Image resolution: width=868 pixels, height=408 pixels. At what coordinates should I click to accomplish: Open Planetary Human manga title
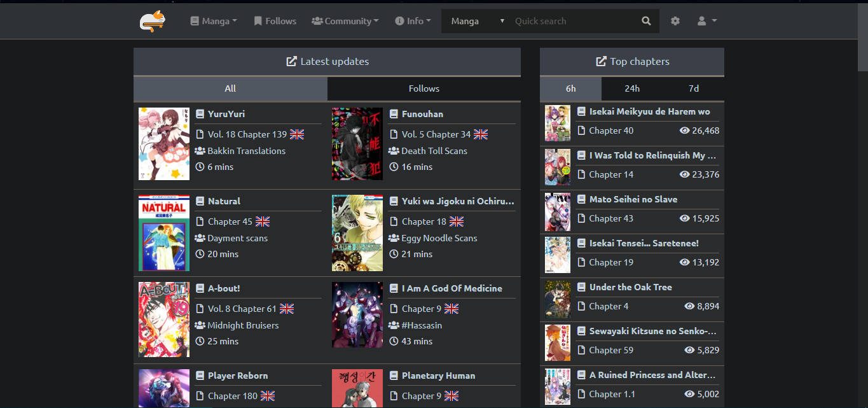pos(439,376)
